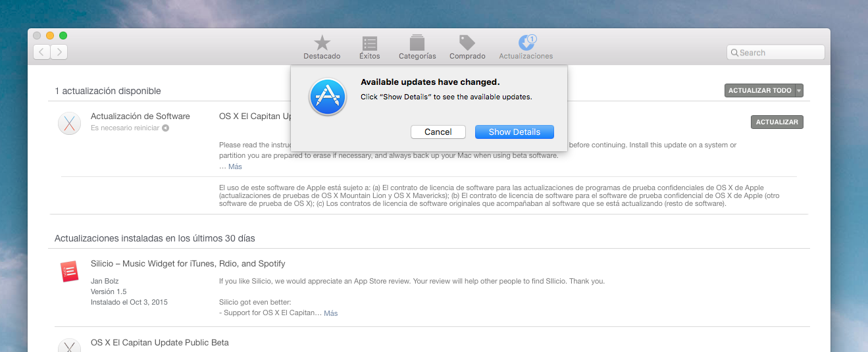
Task: Open the Destacado featured tab
Action: (322, 47)
